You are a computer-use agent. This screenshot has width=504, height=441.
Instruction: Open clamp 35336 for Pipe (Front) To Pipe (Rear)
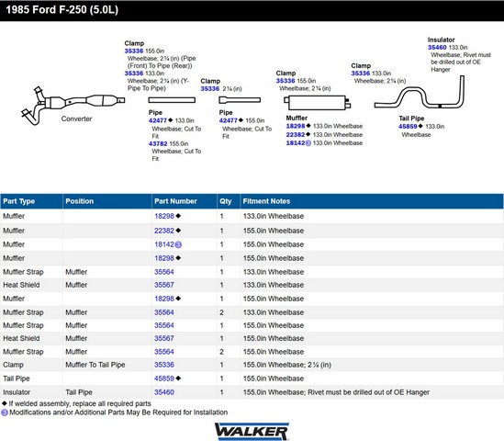[x=134, y=51]
